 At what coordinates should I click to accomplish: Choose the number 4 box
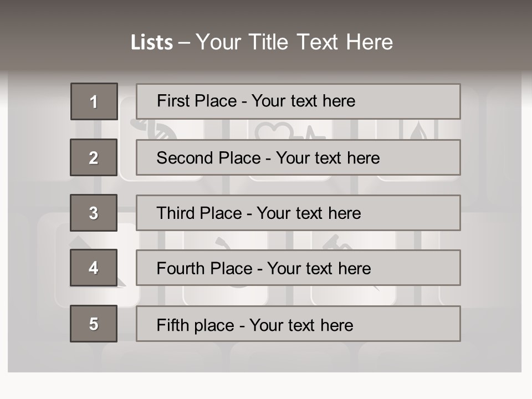coord(94,268)
